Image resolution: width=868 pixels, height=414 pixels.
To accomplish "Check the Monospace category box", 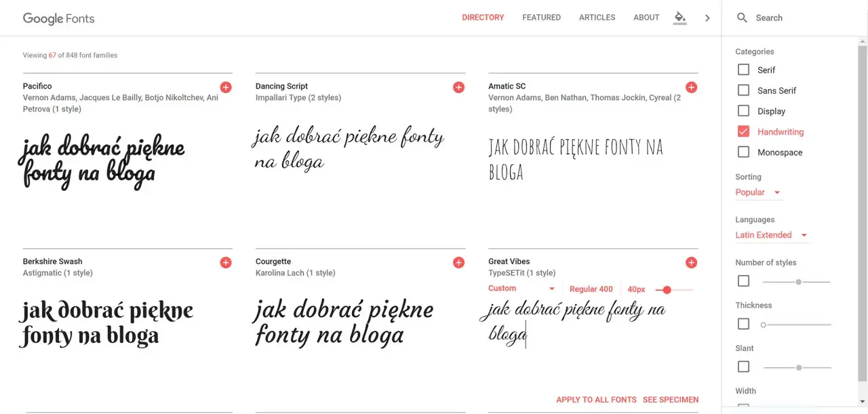I will pos(743,152).
